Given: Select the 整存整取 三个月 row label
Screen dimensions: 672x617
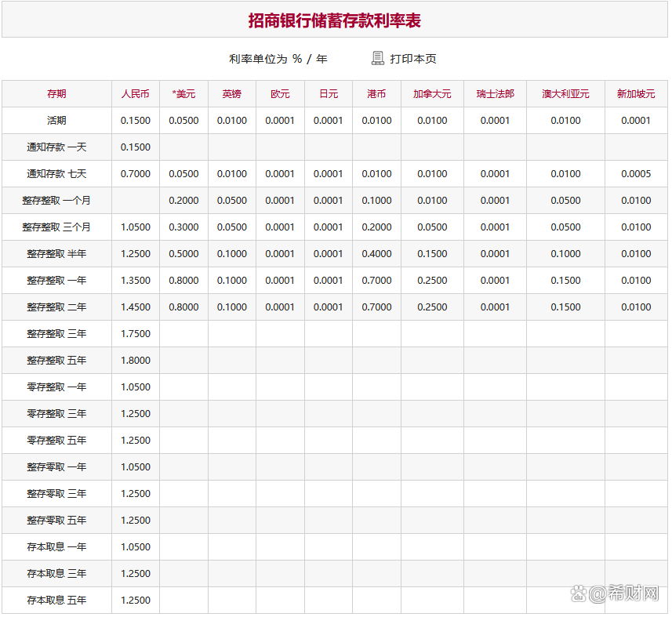Looking at the screenshot, I should pyautogui.click(x=56, y=227).
